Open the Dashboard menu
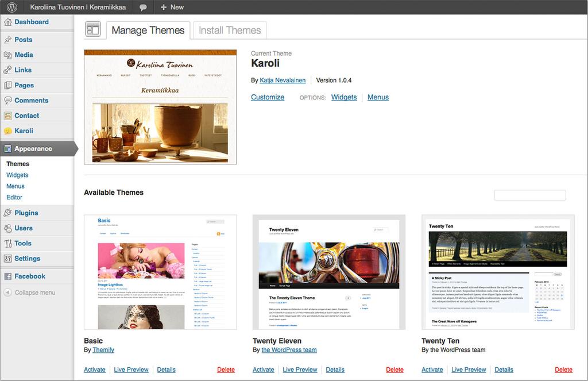This screenshot has height=381, width=588. pyautogui.click(x=32, y=22)
